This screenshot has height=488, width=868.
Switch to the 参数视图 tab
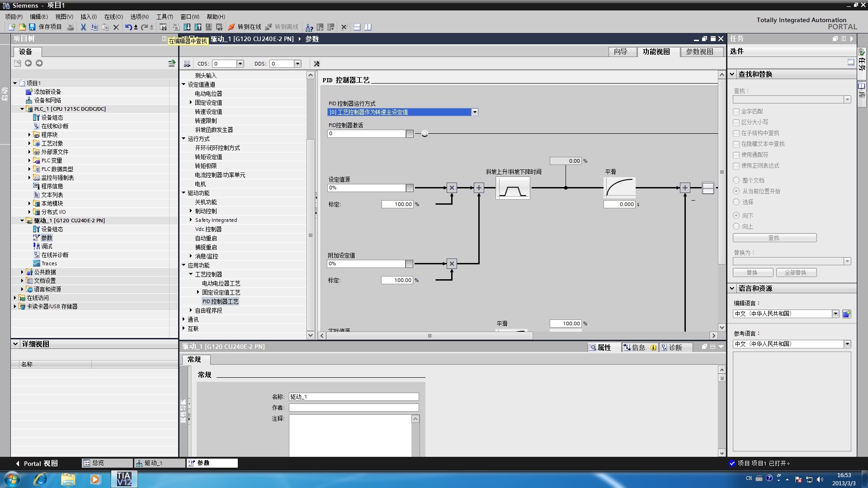[699, 52]
